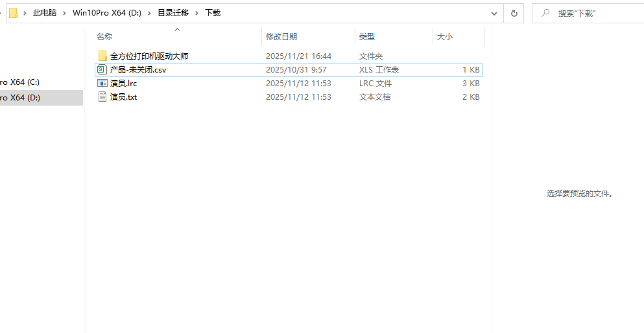
Task: Expand chevron after Win10Pro X64 (D:) breadcrumb
Action: click(149, 13)
